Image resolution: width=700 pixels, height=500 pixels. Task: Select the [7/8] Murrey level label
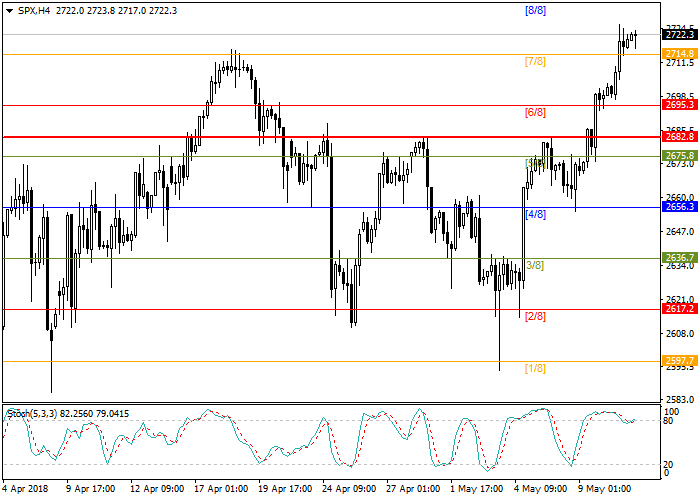point(536,62)
